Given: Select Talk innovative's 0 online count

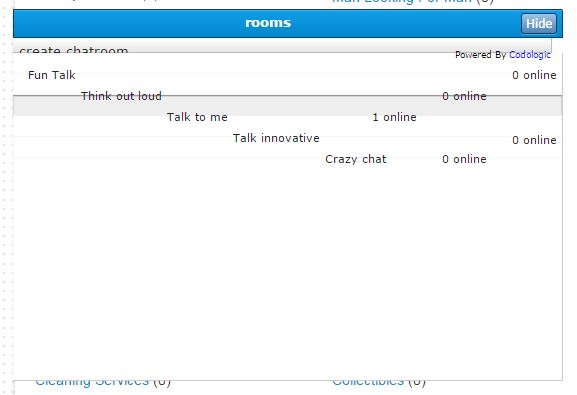Looking at the screenshot, I should (x=534, y=140).
